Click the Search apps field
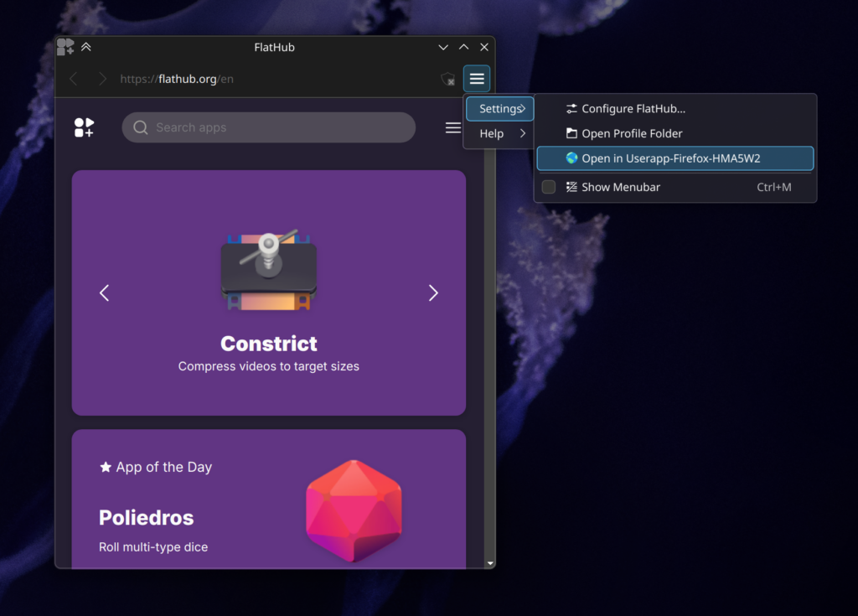 click(268, 127)
